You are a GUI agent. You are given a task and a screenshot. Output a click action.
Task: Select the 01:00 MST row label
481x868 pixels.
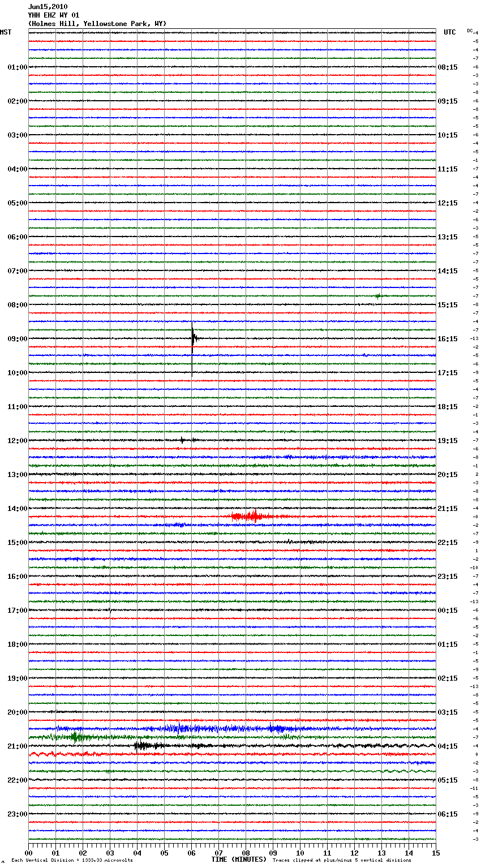coord(18,67)
